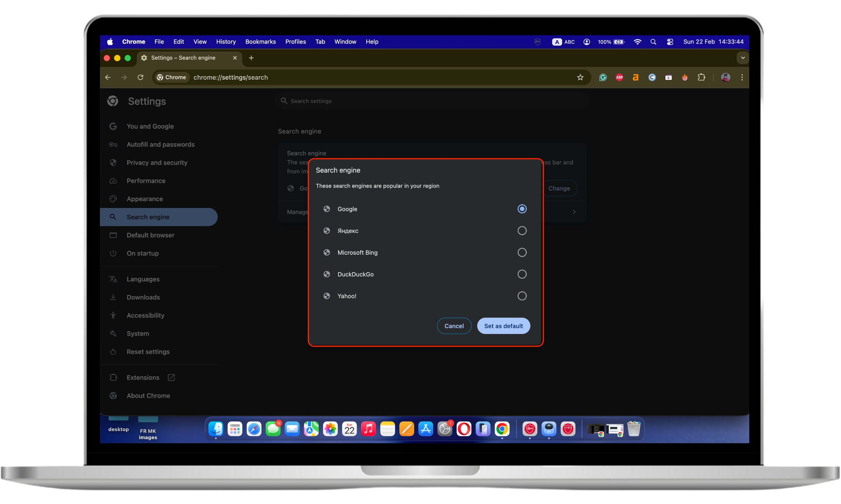
Task: Choose DuckDuckGo as search engine
Action: pos(522,275)
